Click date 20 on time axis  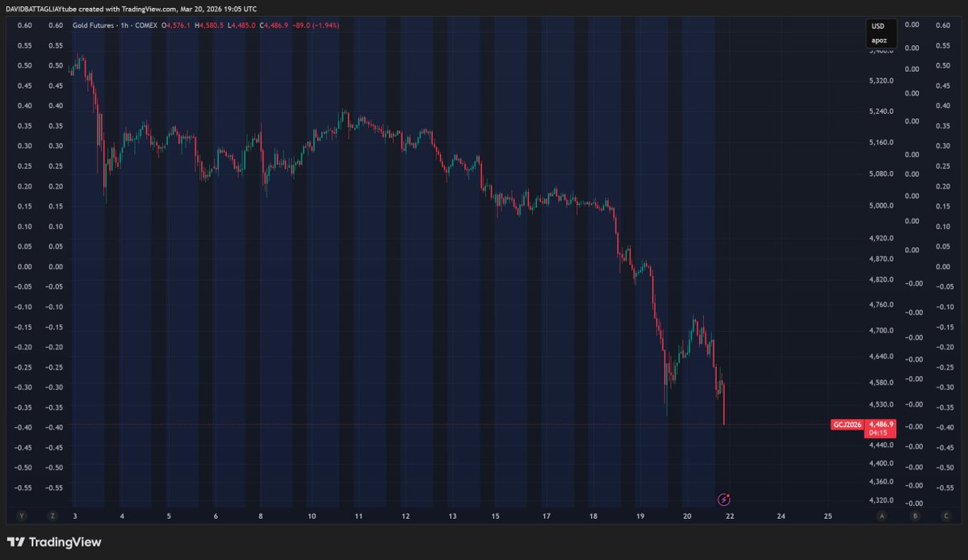[x=687, y=516]
